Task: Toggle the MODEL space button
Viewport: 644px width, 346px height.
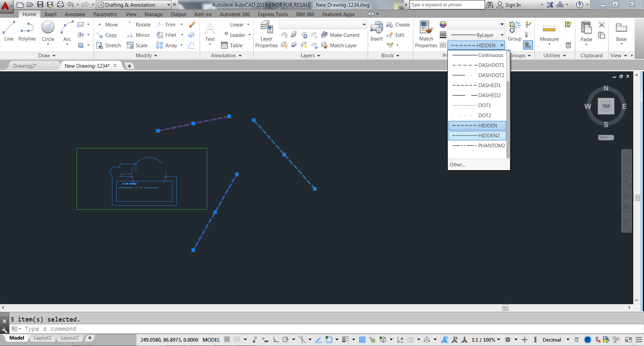Action: tap(211, 340)
